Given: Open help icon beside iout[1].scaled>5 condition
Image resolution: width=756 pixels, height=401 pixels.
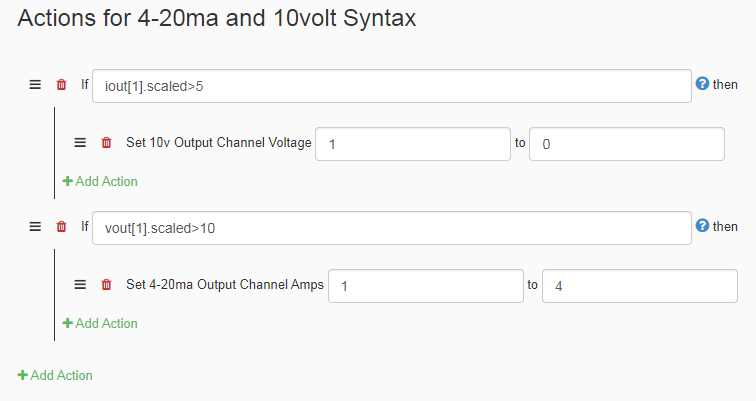Looking at the screenshot, I should click(x=702, y=83).
